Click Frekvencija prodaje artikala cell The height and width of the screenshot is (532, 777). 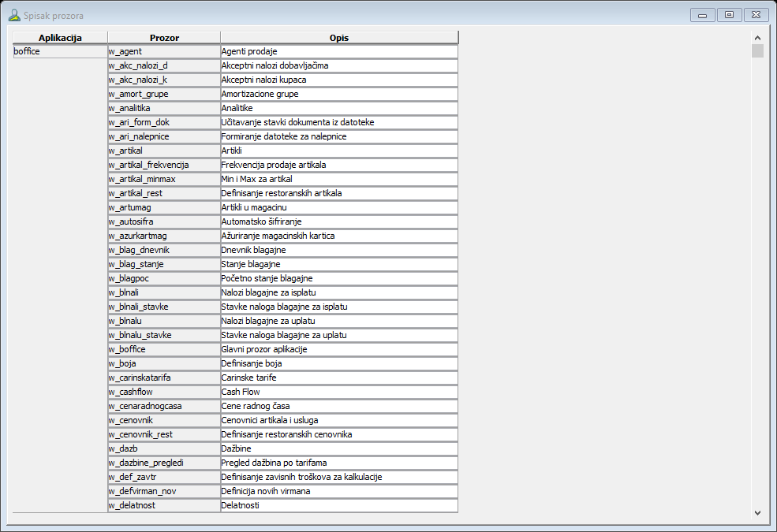click(339, 165)
